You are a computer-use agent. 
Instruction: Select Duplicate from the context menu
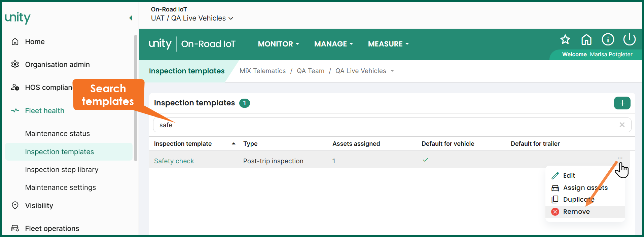[x=578, y=200]
